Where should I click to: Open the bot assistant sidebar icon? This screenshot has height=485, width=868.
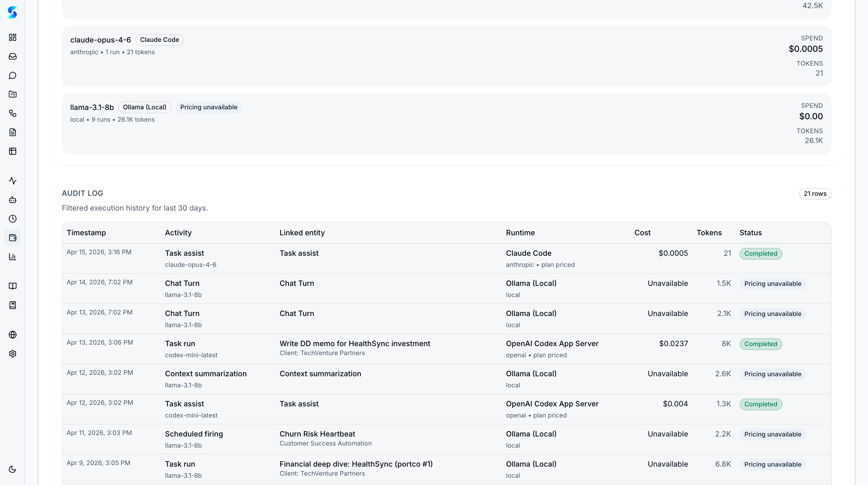pyautogui.click(x=12, y=200)
